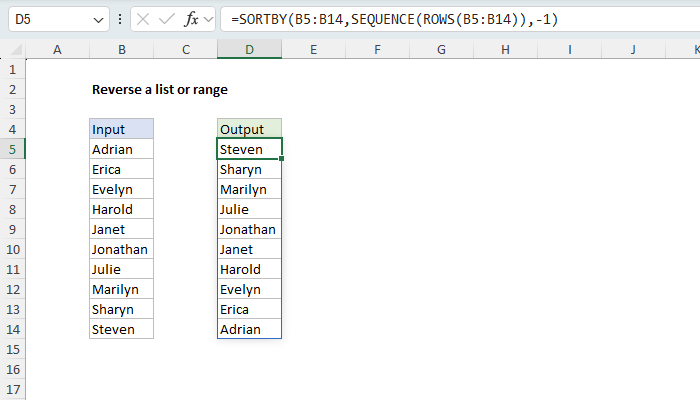Select column E header

[x=313, y=50]
